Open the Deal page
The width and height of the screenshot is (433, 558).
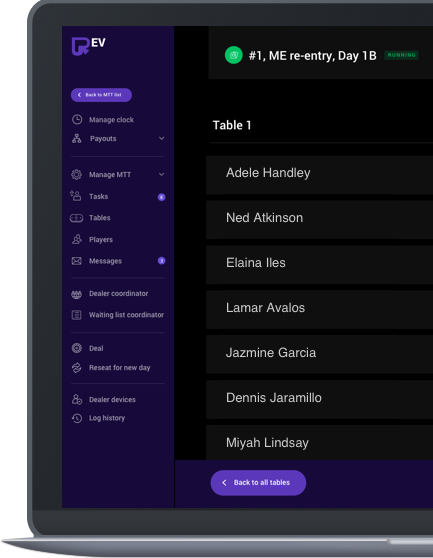tap(96, 348)
